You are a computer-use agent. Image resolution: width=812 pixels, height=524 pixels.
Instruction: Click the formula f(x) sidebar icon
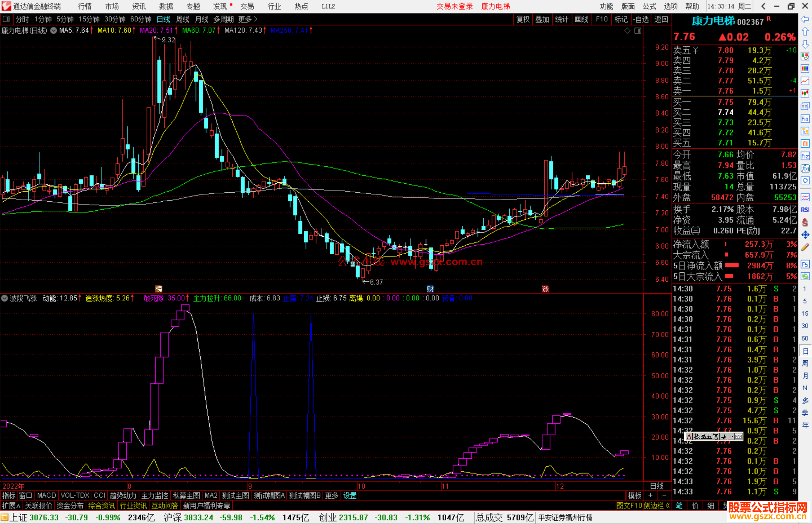[805, 168]
